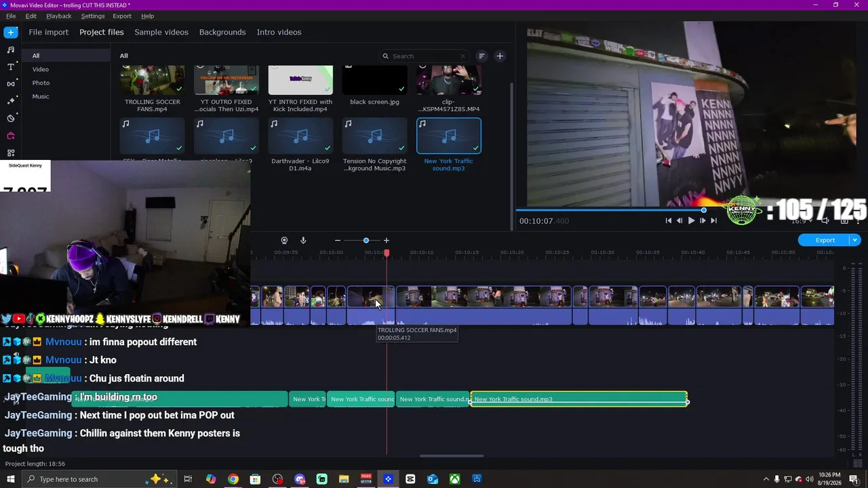Click in the media Search field

(425, 56)
